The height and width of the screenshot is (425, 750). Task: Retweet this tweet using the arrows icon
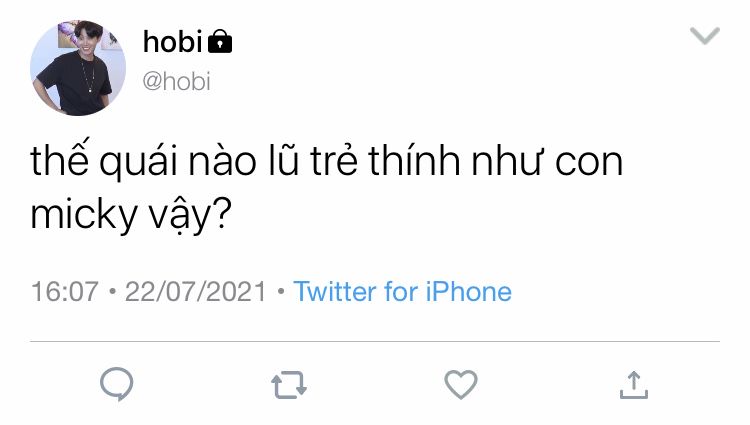289,384
